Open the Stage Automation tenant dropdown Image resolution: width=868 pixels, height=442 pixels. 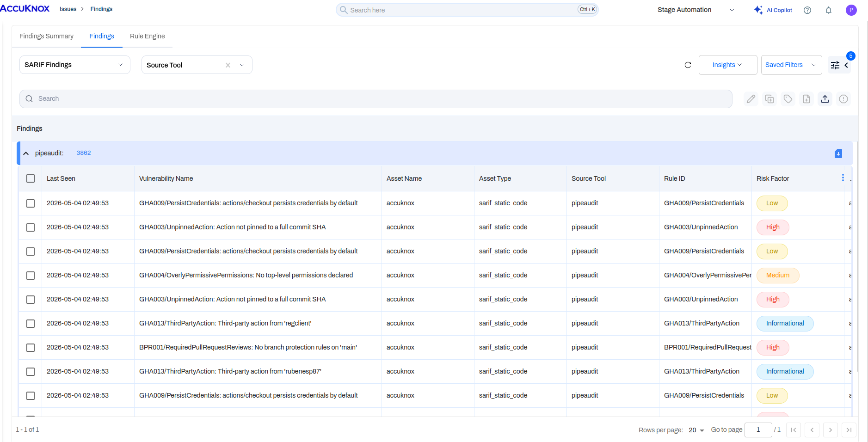point(696,10)
